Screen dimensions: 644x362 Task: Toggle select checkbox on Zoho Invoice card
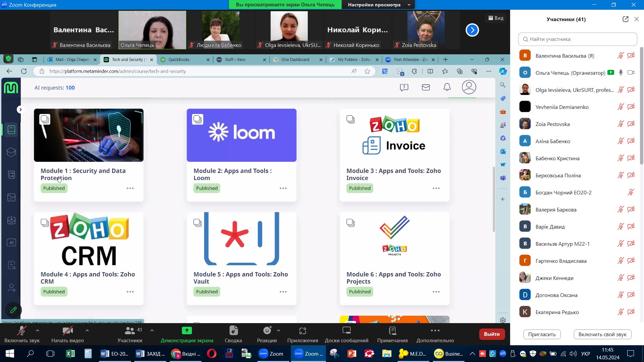(x=351, y=119)
